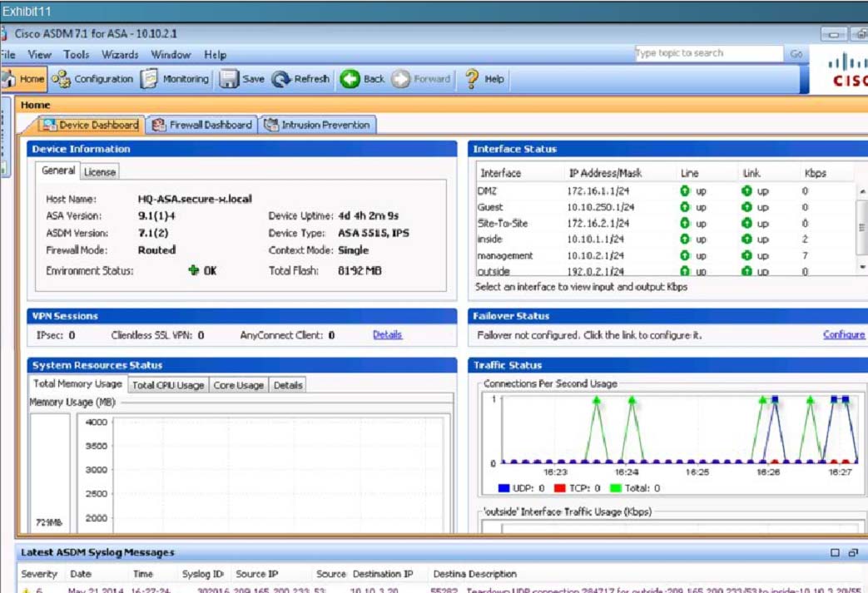The image size is (868, 593).
Task: Select the outside interface row
Action: [666, 270]
